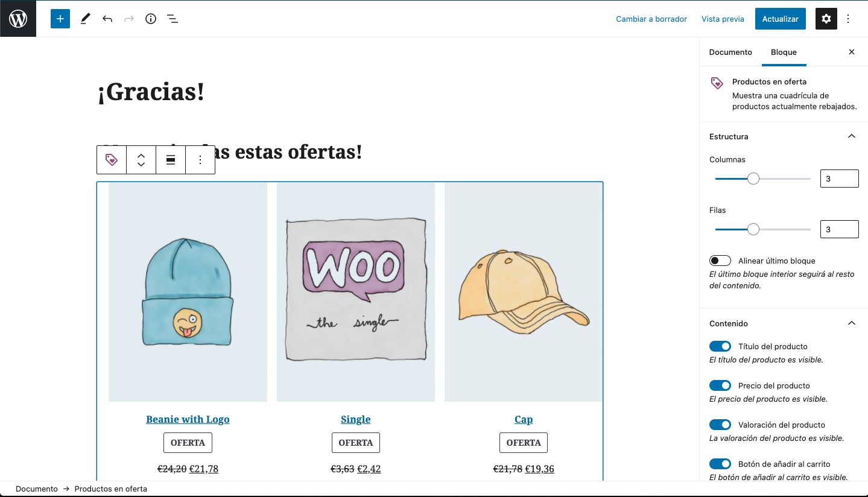Change block alignment from toolbar
Image resolution: width=868 pixels, height=497 pixels.
tap(171, 160)
